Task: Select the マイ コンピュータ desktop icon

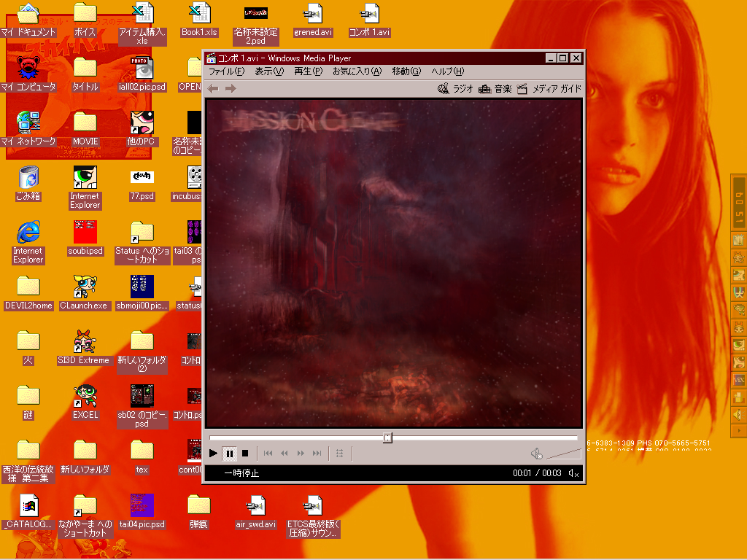Action: pyautogui.click(x=28, y=75)
